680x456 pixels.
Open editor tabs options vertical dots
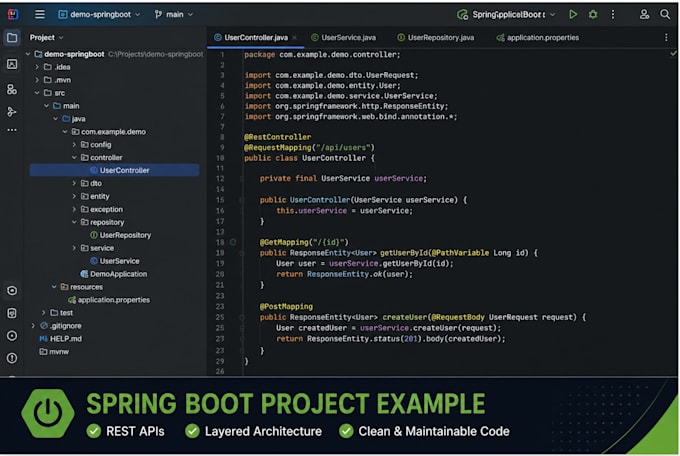[x=666, y=38]
